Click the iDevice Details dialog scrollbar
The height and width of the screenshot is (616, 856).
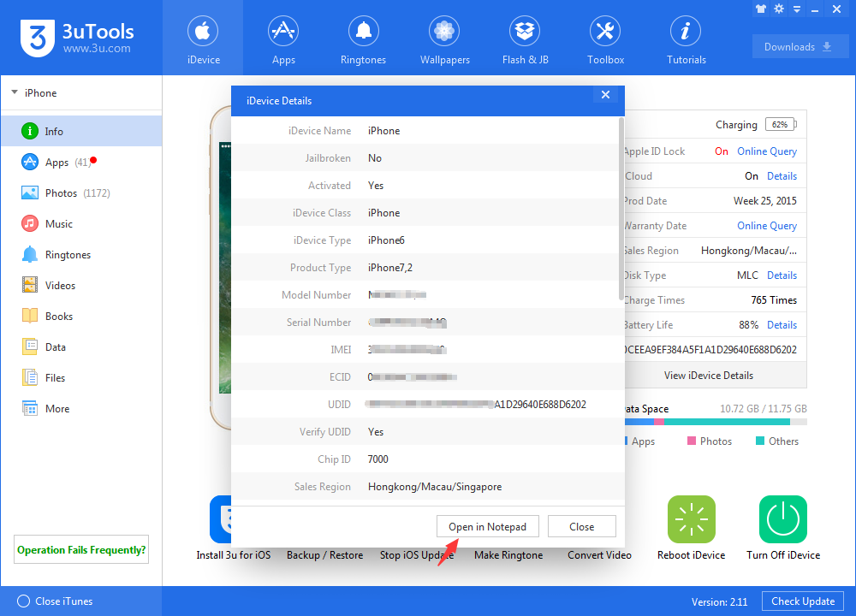coord(621,208)
